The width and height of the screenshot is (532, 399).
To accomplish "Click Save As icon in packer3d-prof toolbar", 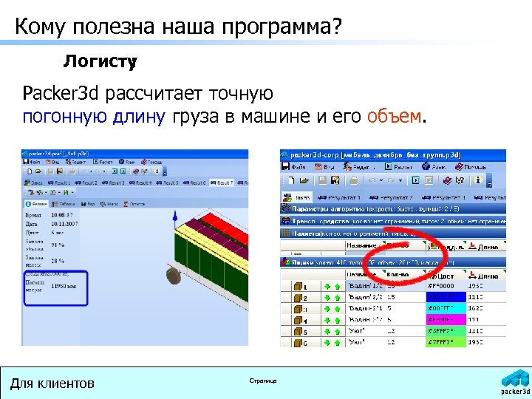I will (60, 171).
